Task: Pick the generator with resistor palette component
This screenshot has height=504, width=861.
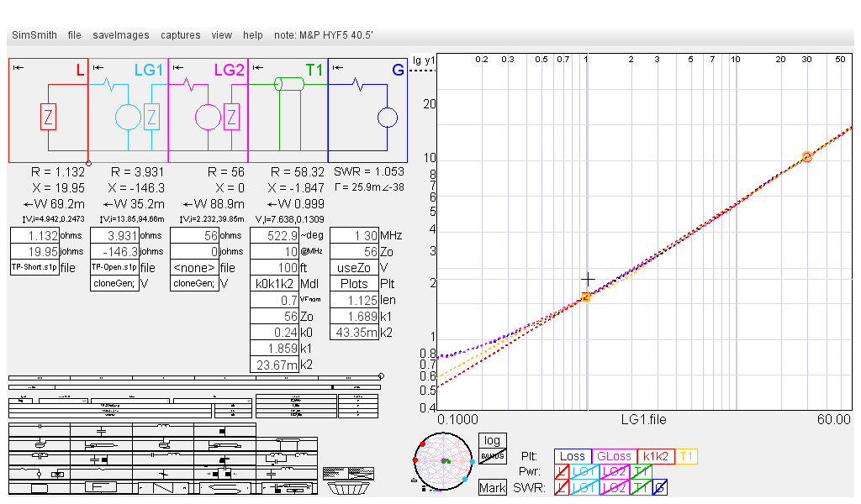Action: point(40,472)
